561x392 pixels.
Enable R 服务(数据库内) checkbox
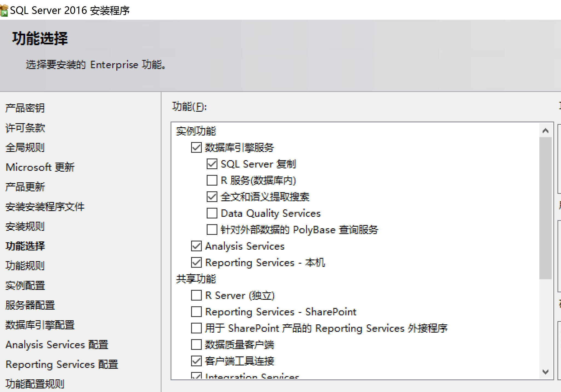click(212, 180)
